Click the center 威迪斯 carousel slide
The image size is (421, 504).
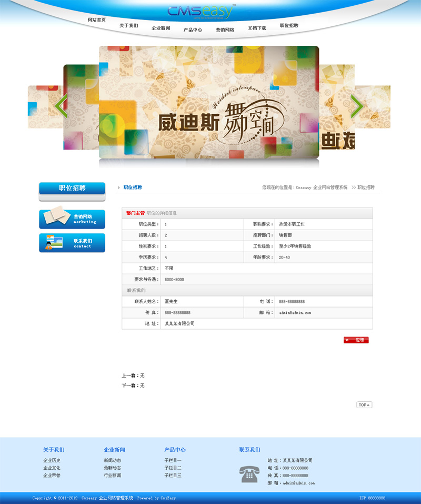point(209,102)
